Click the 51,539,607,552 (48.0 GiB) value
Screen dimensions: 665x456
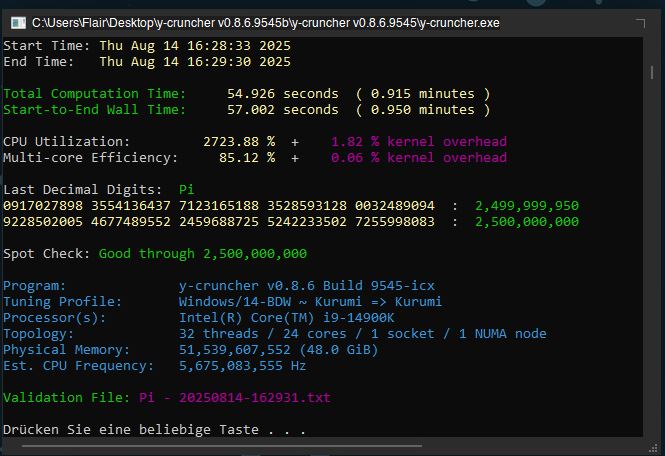(279, 350)
